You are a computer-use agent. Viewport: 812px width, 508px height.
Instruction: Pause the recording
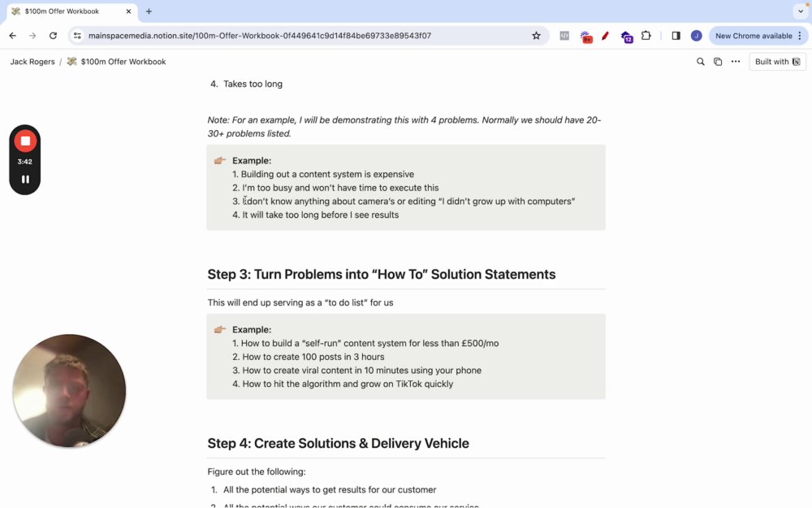click(25, 180)
